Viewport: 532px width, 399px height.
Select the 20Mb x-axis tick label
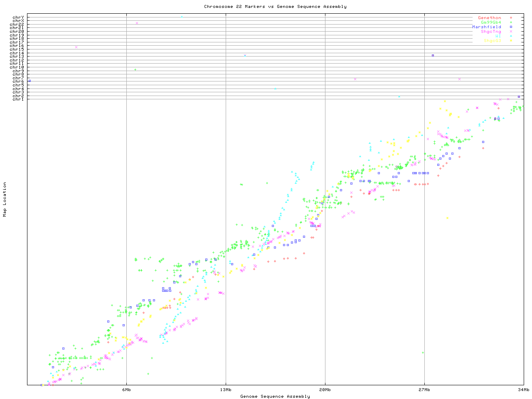click(x=325, y=390)
